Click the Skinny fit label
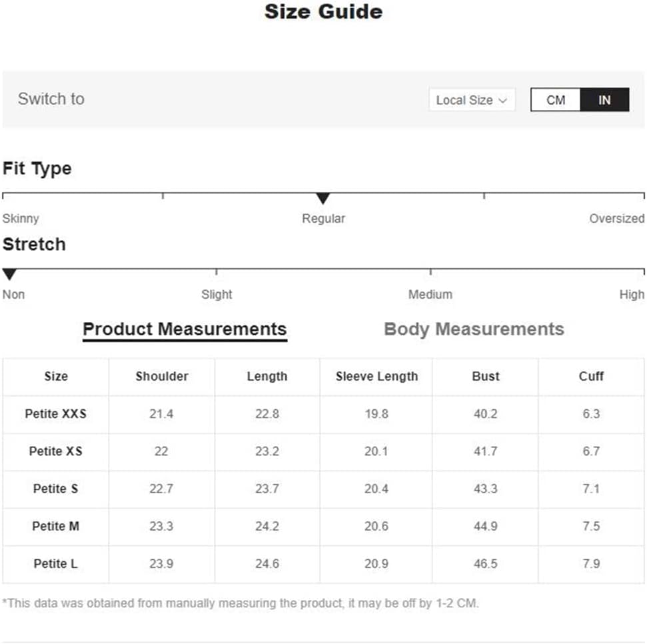Screen dimensions: 647x644 tap(21, 219)
